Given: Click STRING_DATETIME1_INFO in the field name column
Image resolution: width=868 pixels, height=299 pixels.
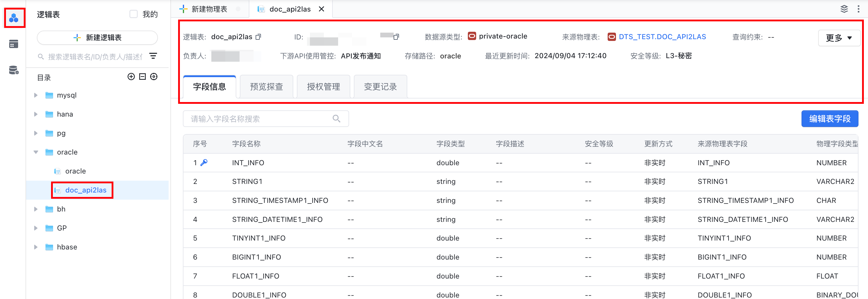Looking at the screenshot, I should click(277, 219).
